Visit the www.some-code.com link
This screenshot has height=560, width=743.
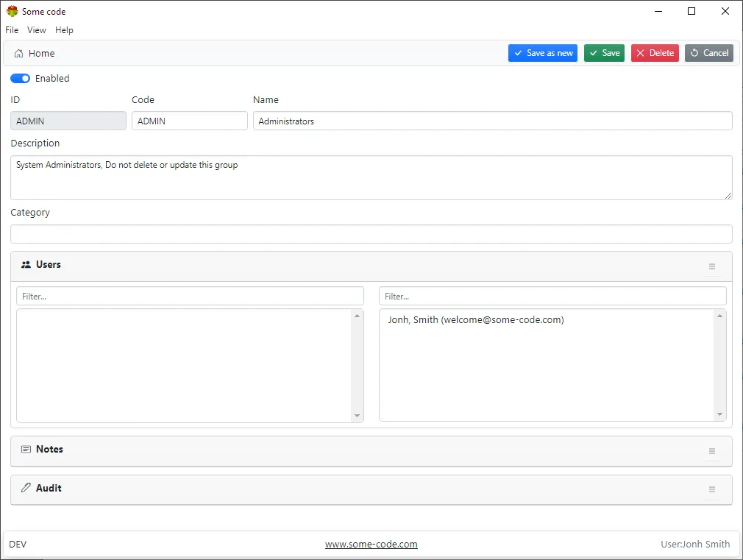371,545
